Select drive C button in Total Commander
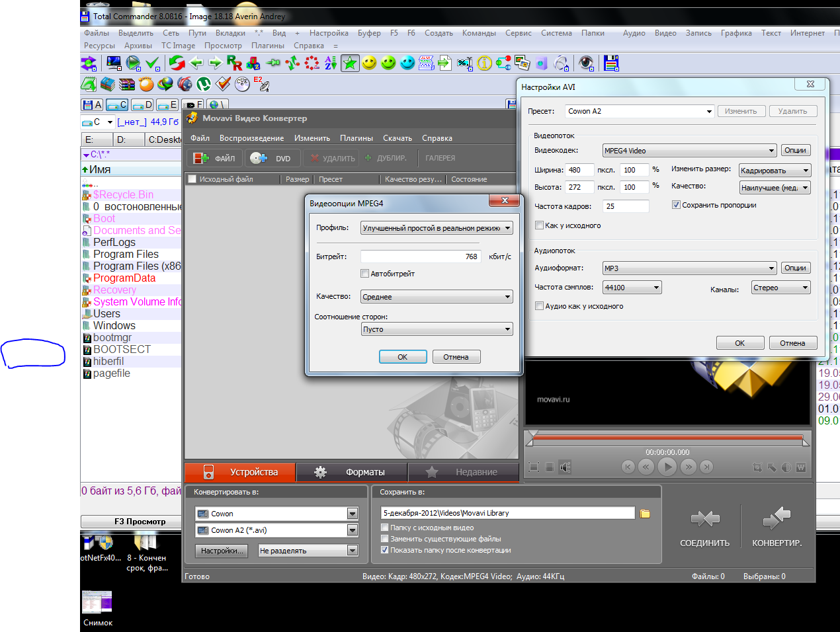 pos(117,104)
